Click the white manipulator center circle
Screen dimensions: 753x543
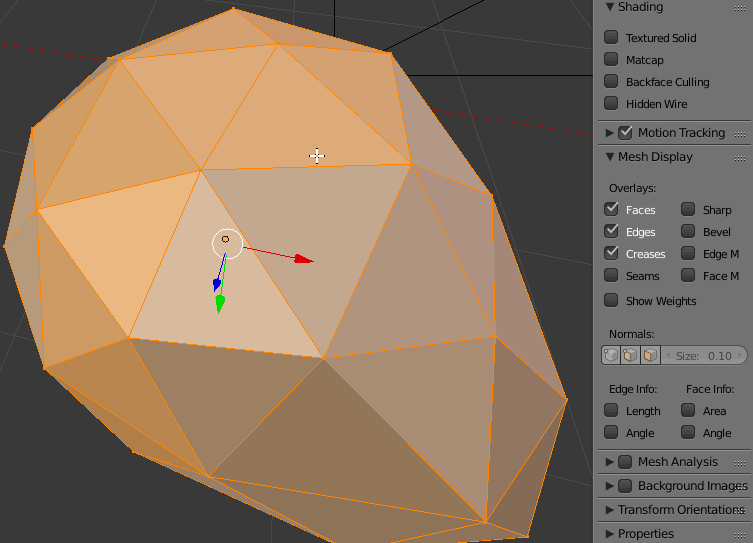[x=227, y=244]
